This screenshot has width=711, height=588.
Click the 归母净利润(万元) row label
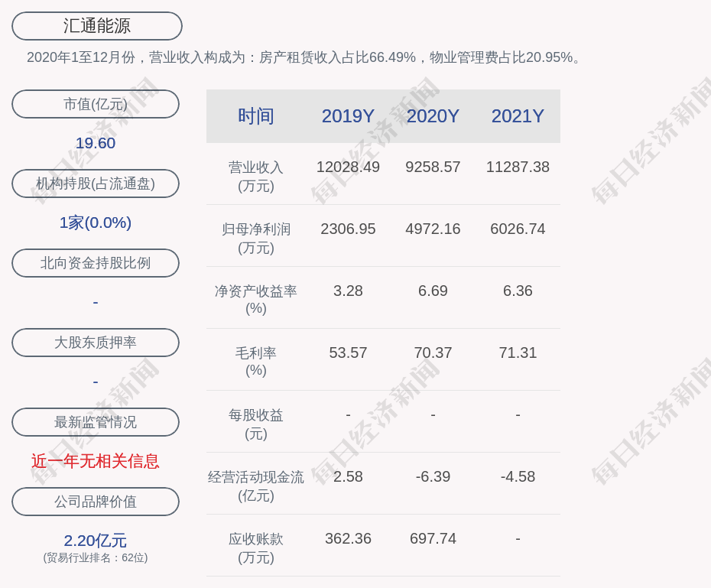tap(255, 238)
